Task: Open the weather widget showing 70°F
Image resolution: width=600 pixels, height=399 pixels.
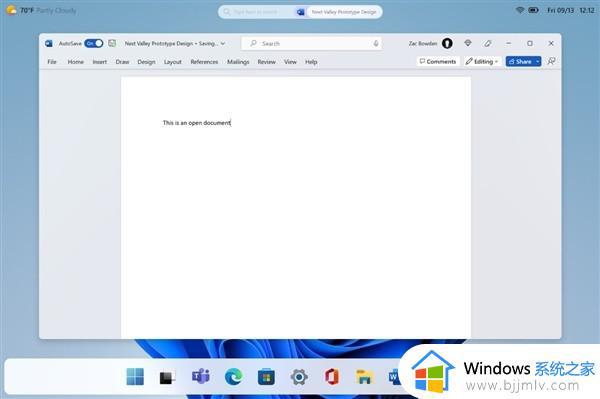Action: [41, 10]
